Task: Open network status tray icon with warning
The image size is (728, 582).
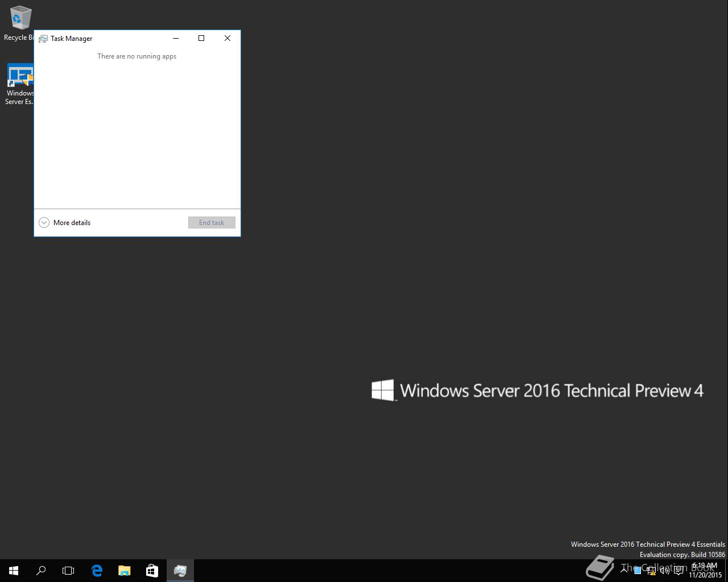Action: 651,571
